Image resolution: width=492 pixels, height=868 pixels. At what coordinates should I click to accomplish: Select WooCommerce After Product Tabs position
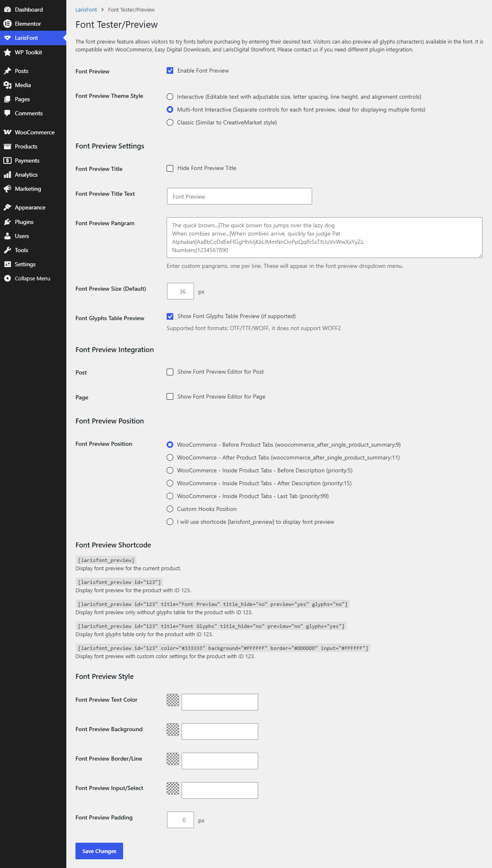point(170,457)
